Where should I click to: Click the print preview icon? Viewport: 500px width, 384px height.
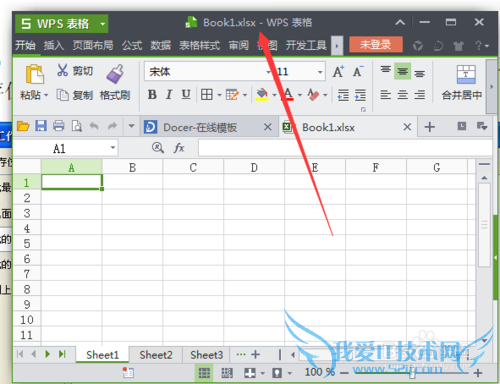(77, 126)
